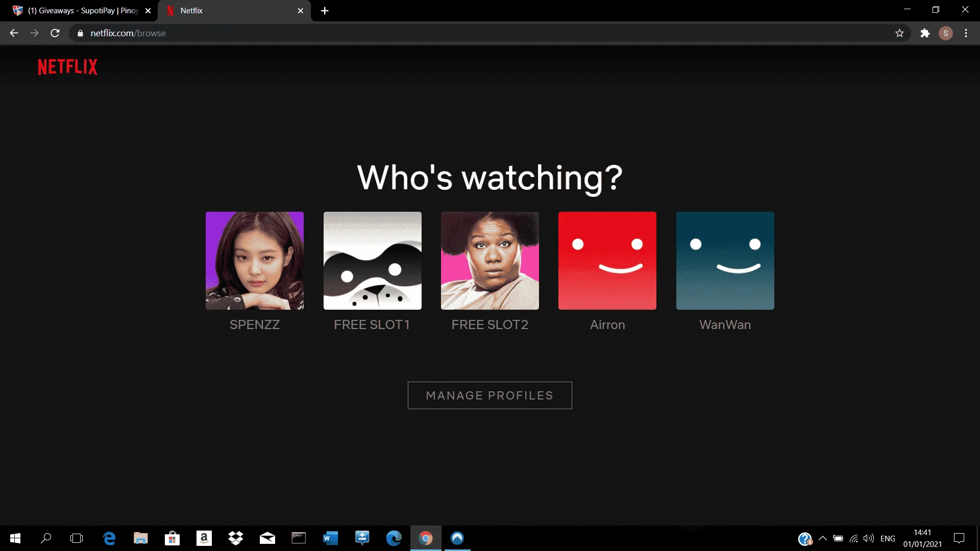Select the SPENZZ profile avatar
This screenshot has width=980, height=551.
(255, 261)
